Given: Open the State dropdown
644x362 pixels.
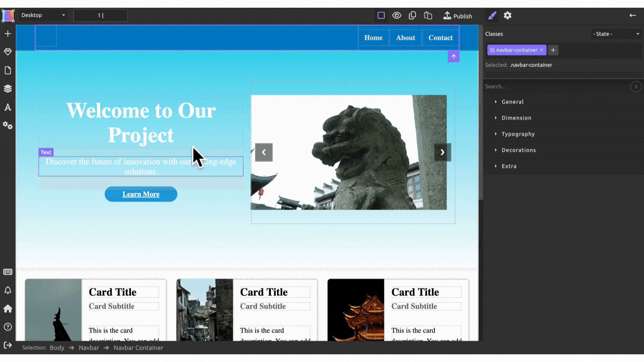Looking at the screenshot, I should click(616, 34).
